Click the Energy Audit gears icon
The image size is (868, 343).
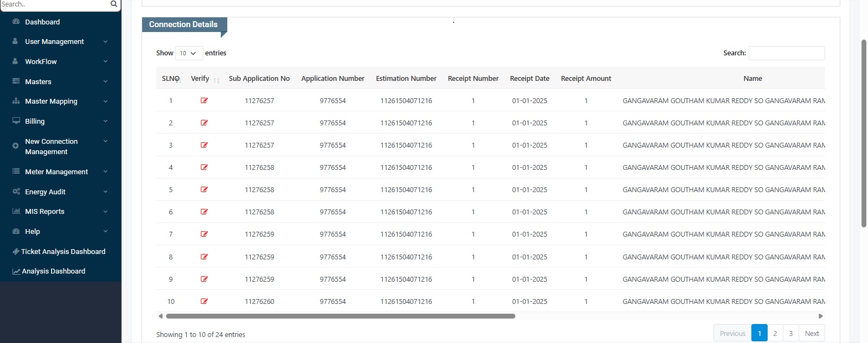(x=16, y=192)
